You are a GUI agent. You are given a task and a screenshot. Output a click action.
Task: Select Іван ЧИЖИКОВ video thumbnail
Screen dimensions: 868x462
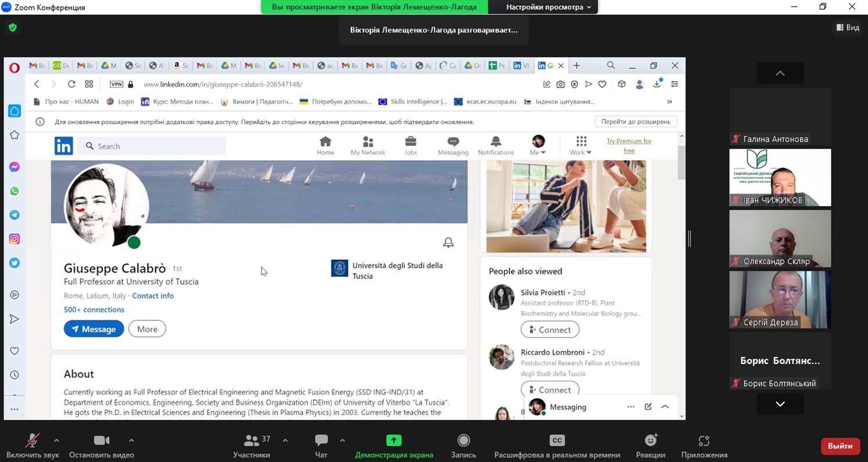pos(780,177)
